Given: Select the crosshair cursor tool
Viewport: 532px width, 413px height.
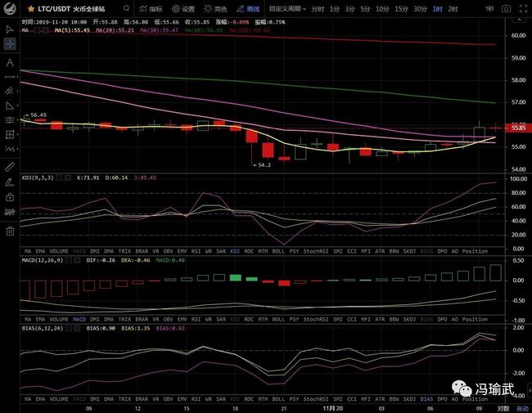Looking at the screenshot, I should 10,43.
